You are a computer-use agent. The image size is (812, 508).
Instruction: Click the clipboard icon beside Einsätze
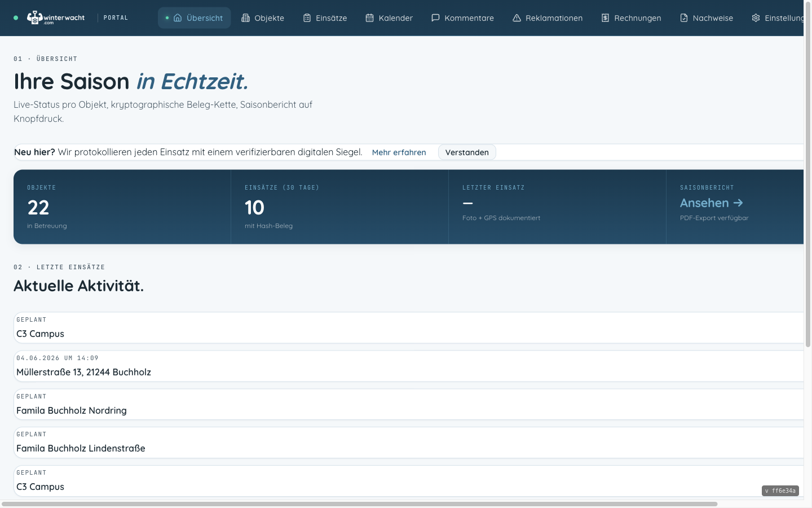(x=307, y=18)
